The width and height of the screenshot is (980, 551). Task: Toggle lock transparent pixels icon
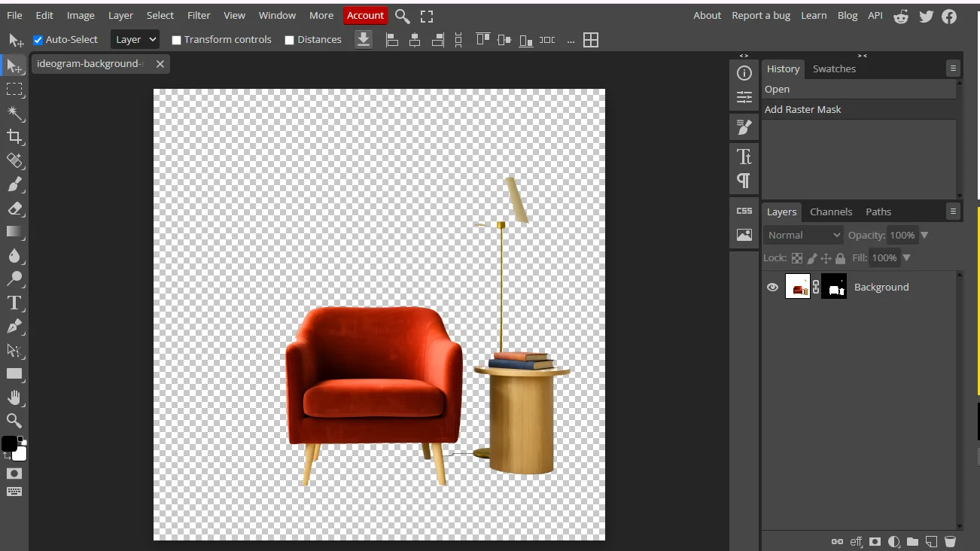[x=797, y=258]
